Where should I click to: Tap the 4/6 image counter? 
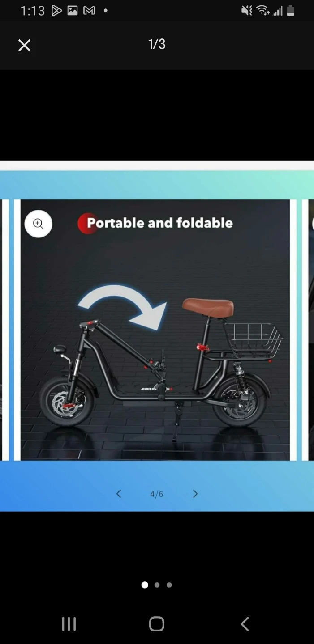point(157,494)
